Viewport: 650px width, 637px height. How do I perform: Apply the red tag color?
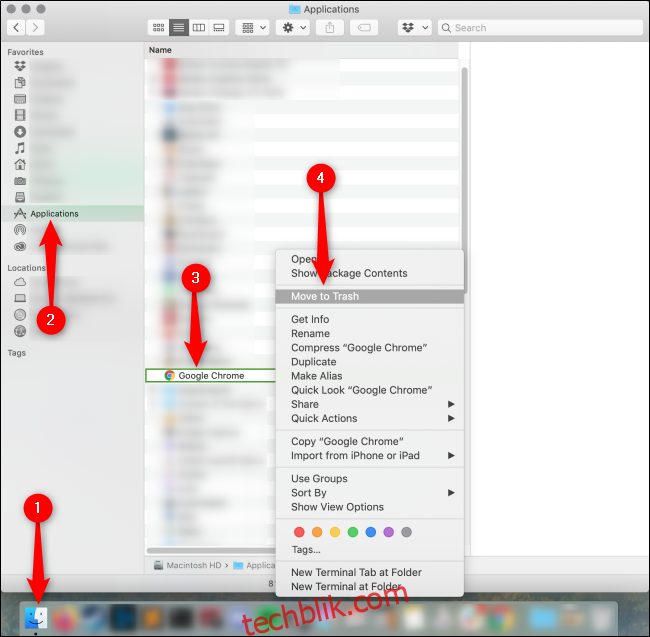tap(299, 532)
